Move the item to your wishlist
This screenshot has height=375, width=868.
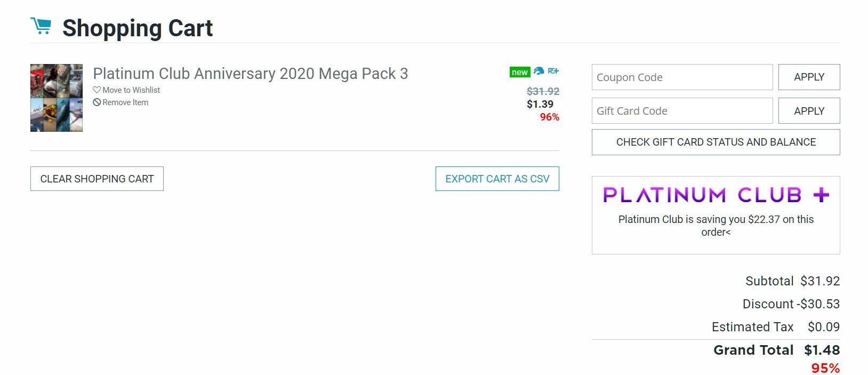(131, 90)
